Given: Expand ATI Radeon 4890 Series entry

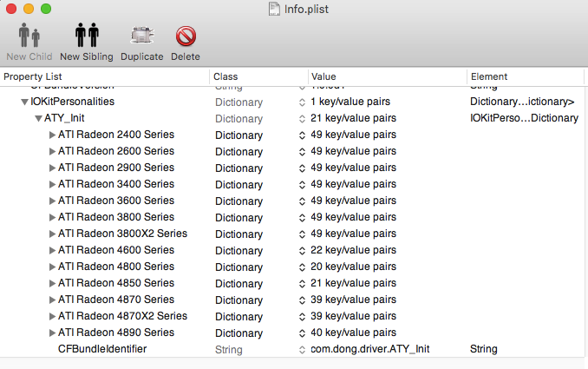Looking at the screenshot, I should 53,333.
